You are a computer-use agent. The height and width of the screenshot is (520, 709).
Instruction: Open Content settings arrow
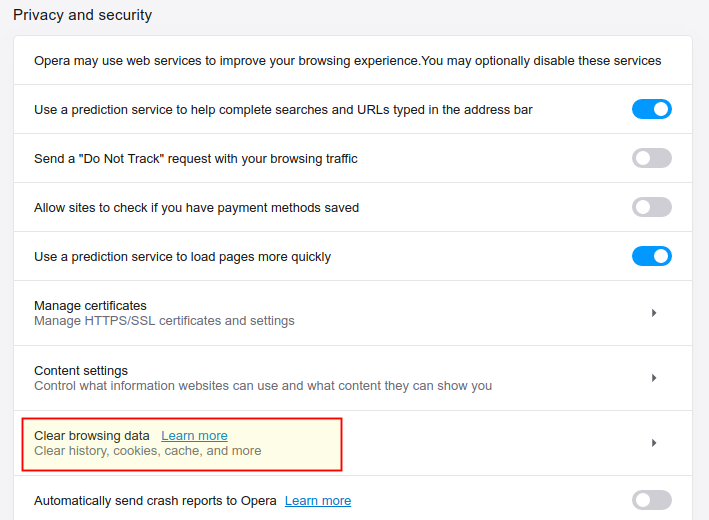[654, 378]
